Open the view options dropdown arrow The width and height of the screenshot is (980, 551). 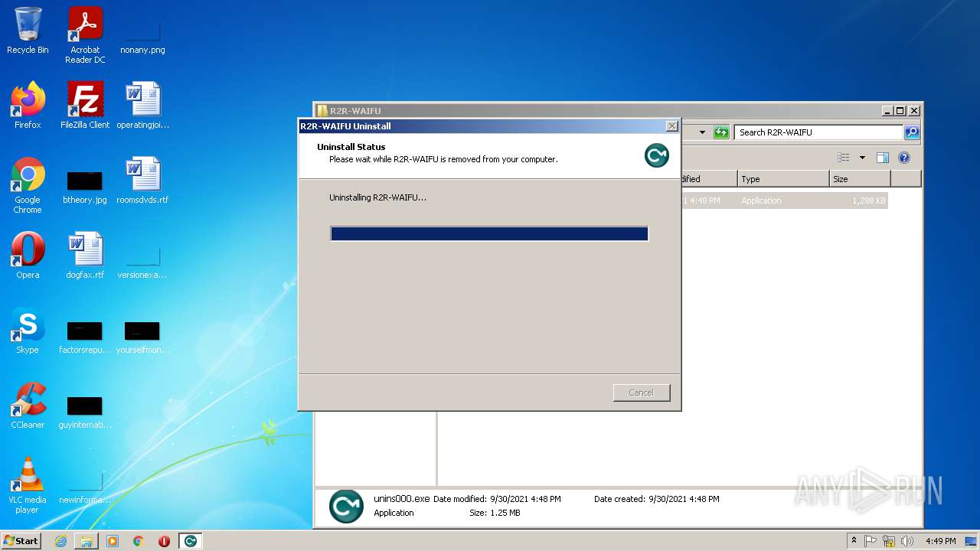(x=862, y=158)
